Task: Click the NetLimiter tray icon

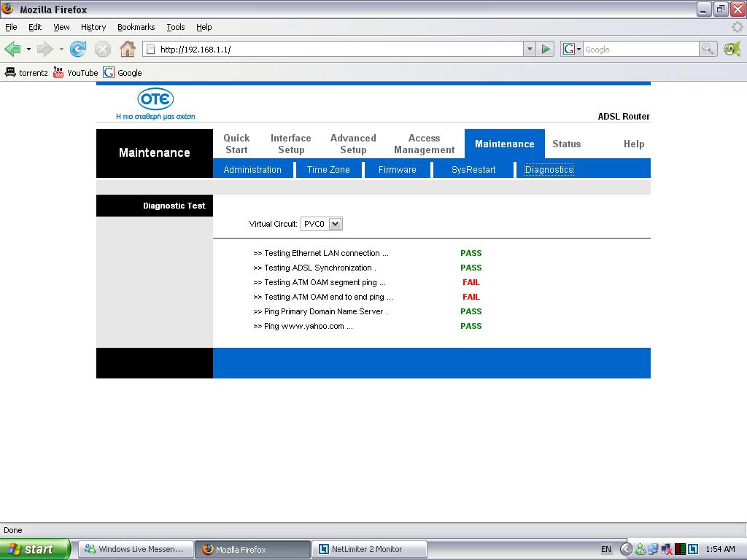Action: point(693,549)
